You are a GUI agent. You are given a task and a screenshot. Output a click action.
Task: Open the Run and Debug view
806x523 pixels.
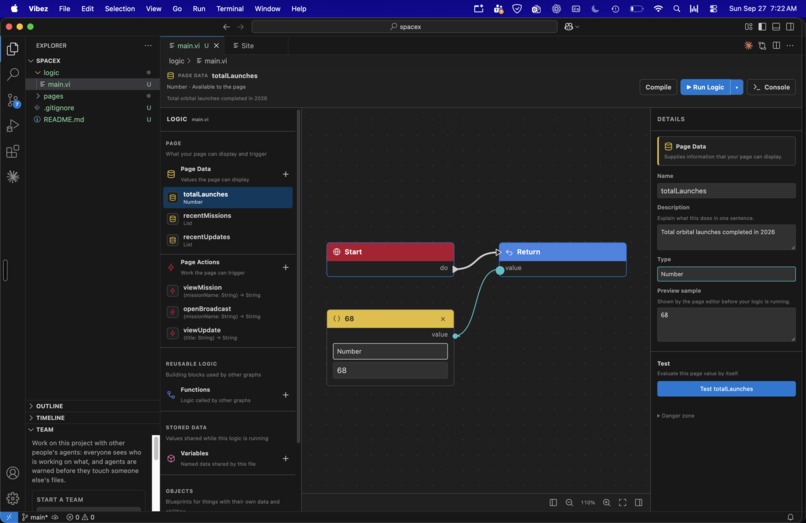coord(13,125)
